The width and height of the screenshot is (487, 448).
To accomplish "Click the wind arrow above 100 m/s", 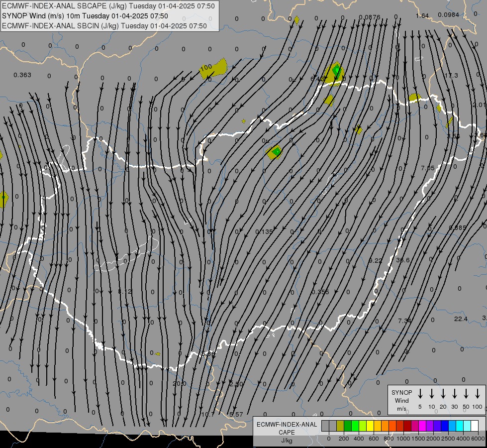I will [478, 394].
